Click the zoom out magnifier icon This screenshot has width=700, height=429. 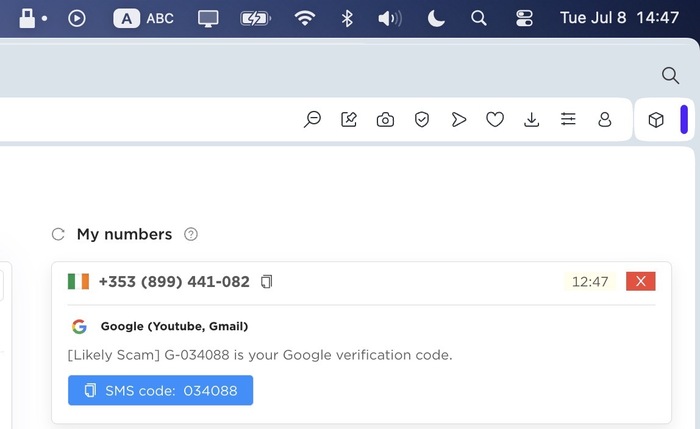tap(312, 120)
